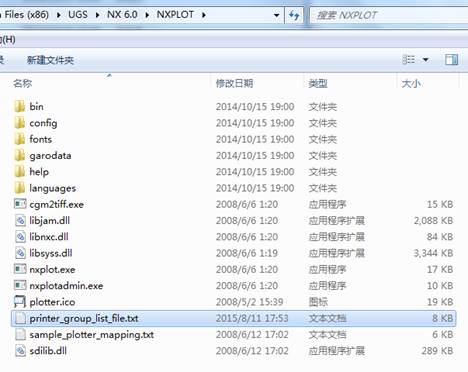Click the date 2008/5/2 15:39

249,302
